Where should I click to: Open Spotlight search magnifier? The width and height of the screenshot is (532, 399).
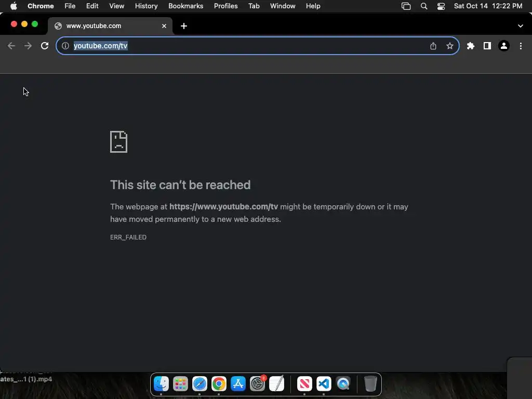(x=424, y=6)
